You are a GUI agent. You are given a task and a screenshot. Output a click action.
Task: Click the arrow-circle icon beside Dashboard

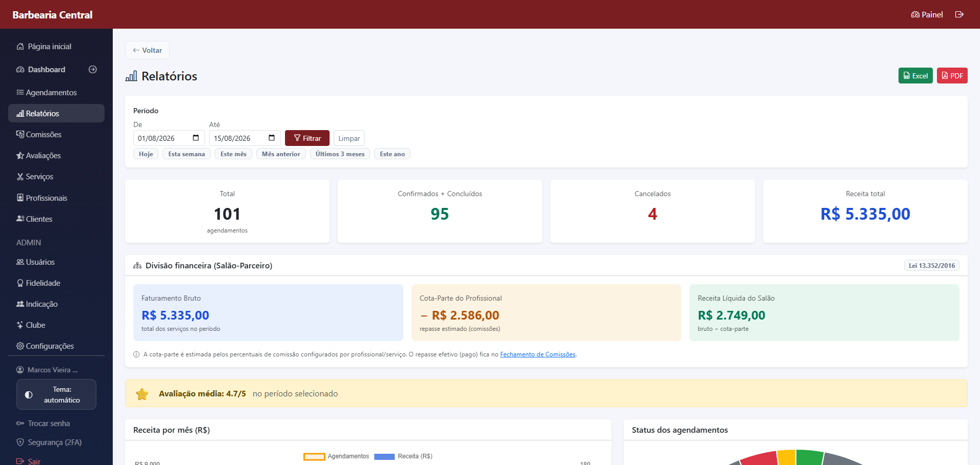[x=93, y=70]
